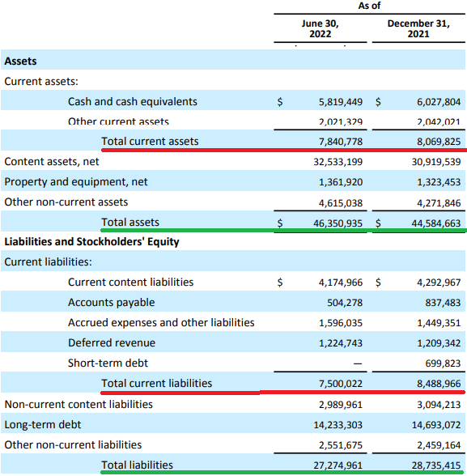
Task: Click 'Cash and cash equivalents' label
Action: 133,101
